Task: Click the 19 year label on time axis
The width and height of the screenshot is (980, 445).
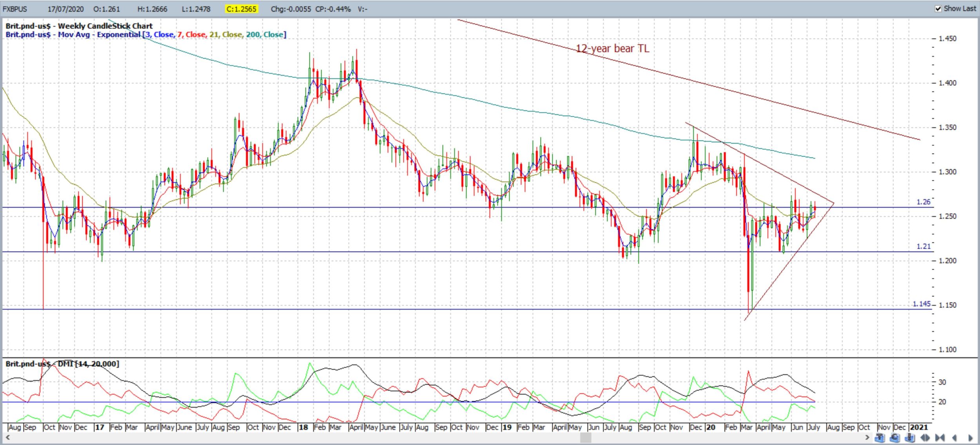Action: pos(507,427)
